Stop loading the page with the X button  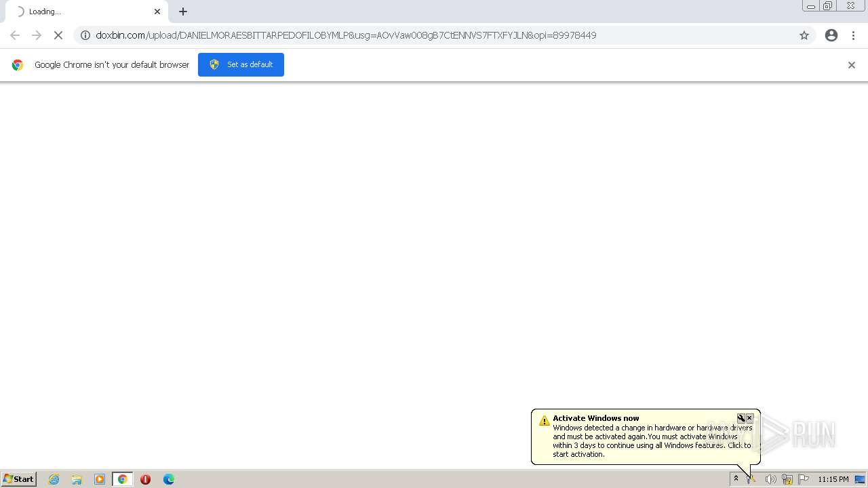58,35
